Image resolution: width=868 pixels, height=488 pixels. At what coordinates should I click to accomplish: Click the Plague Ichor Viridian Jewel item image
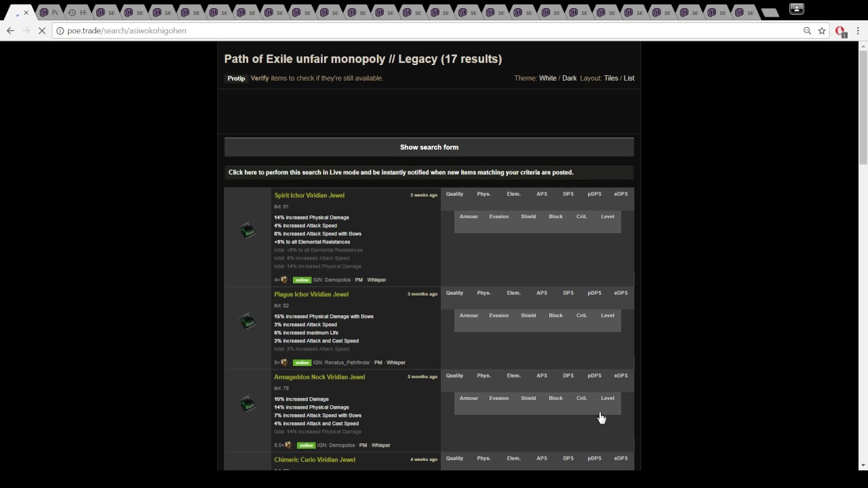pyautogui.click(x=248, y=321)
